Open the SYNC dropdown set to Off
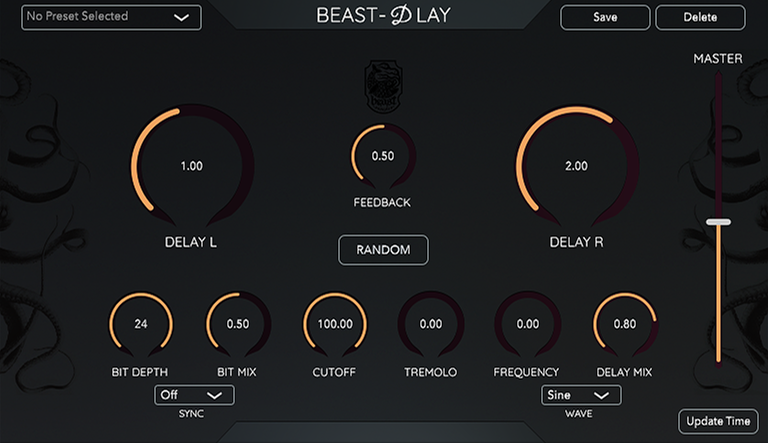The height and width of the screenshot is (443, 768). (194, 395)
